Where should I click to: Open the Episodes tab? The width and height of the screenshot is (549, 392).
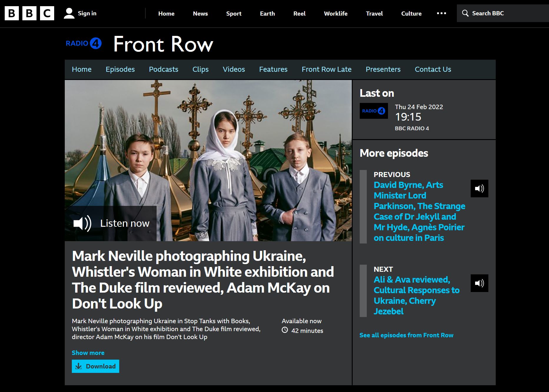coord(120,69)
